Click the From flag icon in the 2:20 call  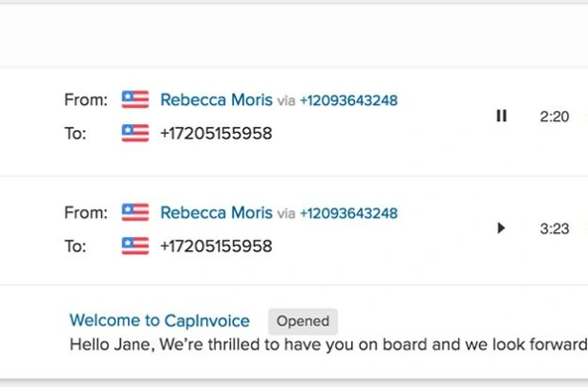click(136, 99)
